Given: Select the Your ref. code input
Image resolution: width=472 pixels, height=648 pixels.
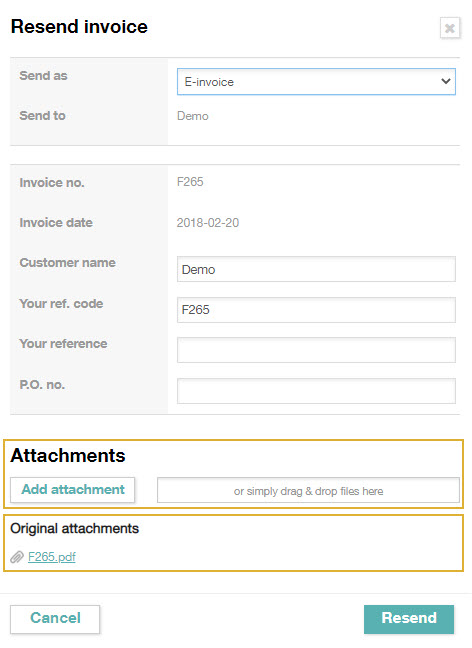Looking at the screenshot, I should (316, 310).
